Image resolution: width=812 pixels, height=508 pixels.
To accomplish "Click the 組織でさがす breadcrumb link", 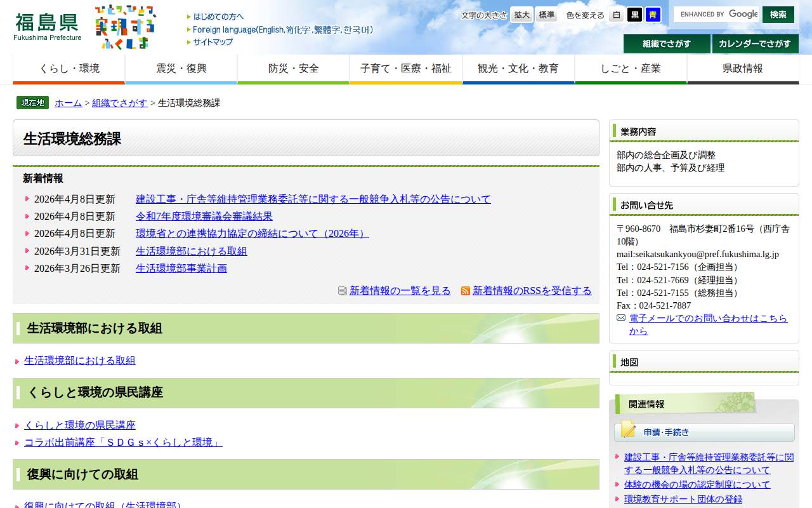I will 120,103.
